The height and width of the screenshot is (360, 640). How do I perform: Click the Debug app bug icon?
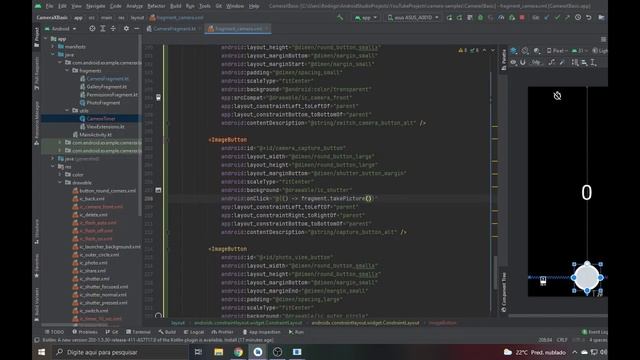coord(480,18)
